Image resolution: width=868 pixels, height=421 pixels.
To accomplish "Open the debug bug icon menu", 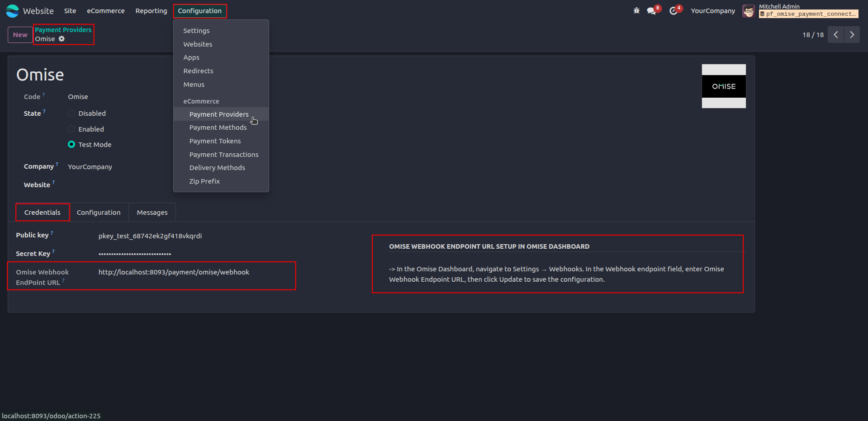I will point(636,11).
